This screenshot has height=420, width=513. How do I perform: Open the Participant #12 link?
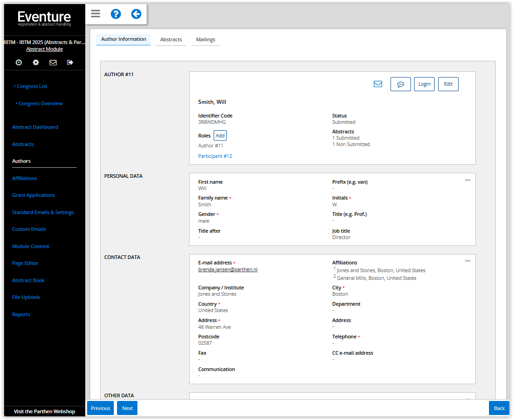pos(215,156)
